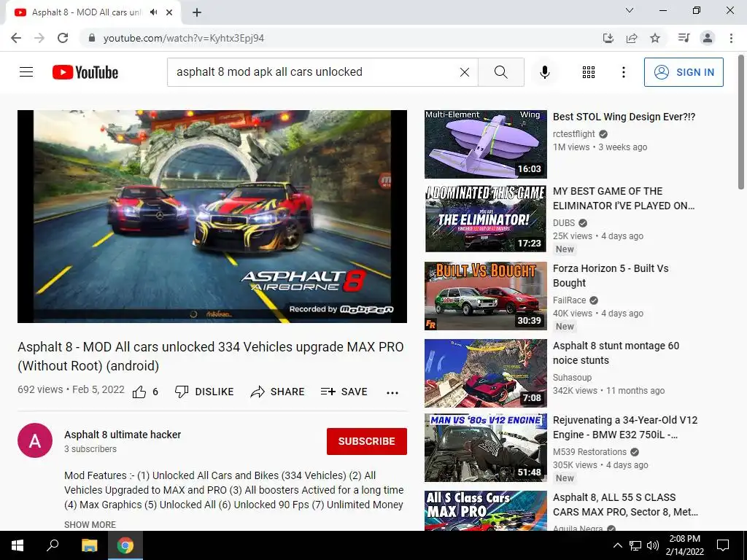The height and width of the screenshot is (560, 747).
Task: Install app icon in address bar
Action: (608, 38)
